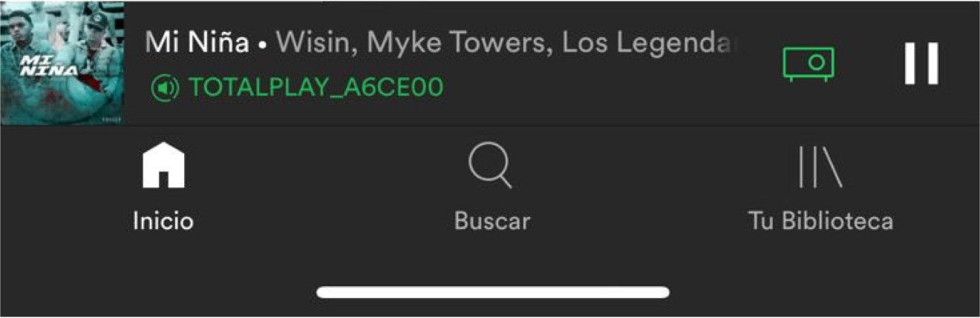Click the green speaker icon beside TOTALPLAY
This screenshot has width=980, height=318.
point(165,88)
